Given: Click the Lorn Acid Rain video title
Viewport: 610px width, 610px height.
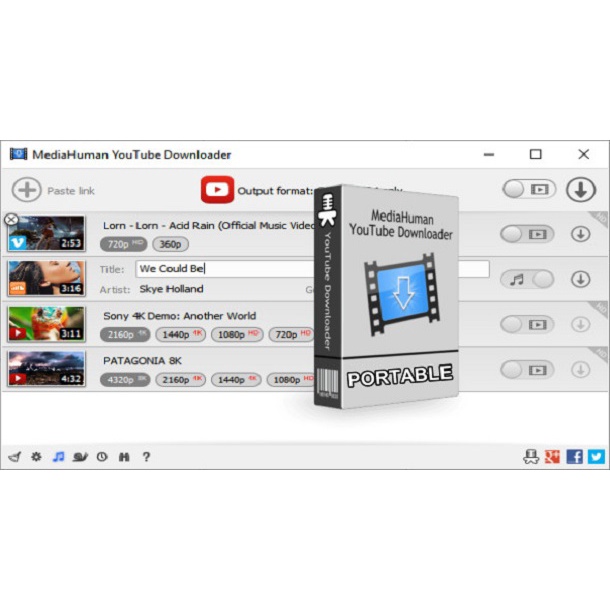Looking at the screenshot, I should [209, 226].
